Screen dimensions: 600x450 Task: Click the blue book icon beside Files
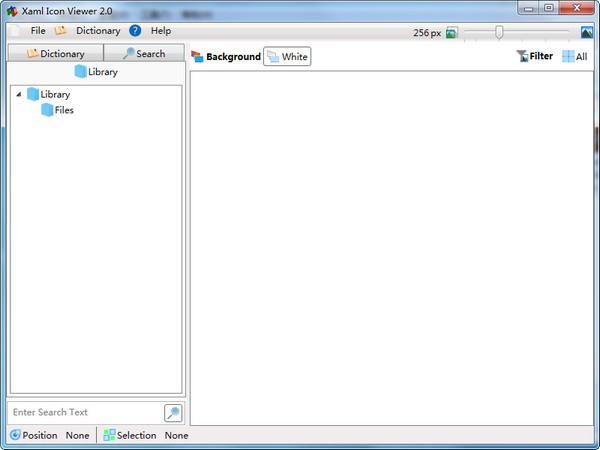point(47,110)
